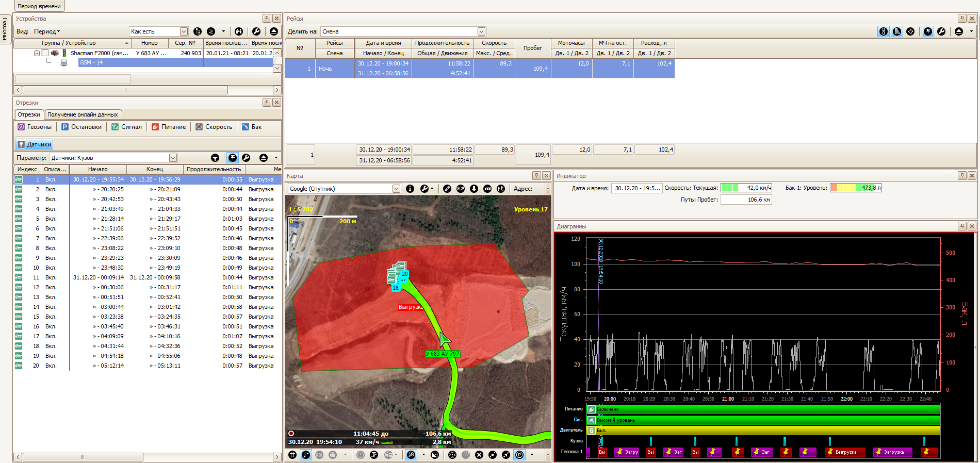This screenshot has height=463, width=980.
Task: Click the 'Загрузка' geozone block on timeline
Action: [893, 452]
